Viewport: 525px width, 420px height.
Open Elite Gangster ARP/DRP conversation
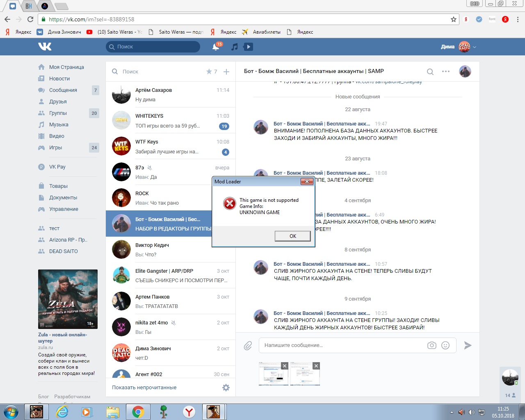pyautogui.click(x=171, y=276)
